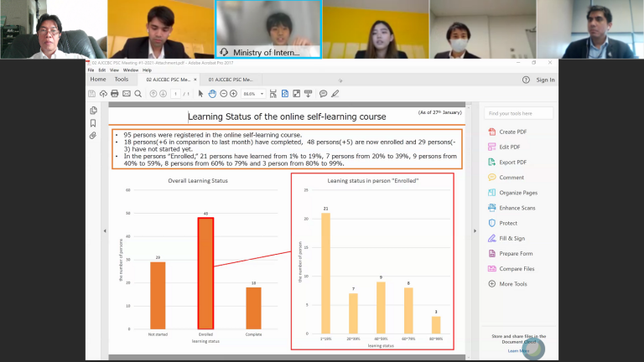Image resolution: width=644 pixels, height=362 pixels.
Task: Add a sticky note comment
Action: pos(323,94)
